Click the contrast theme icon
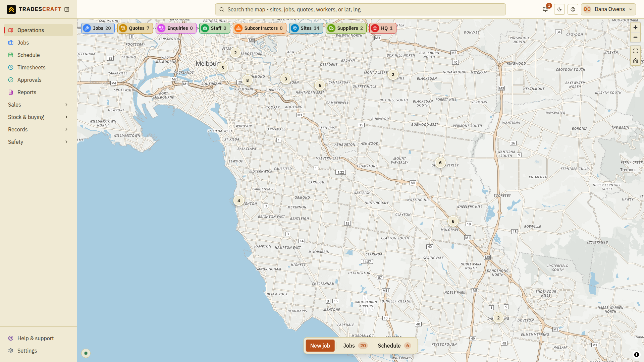The width and height of the screenshot is (644, 362). 573,9
